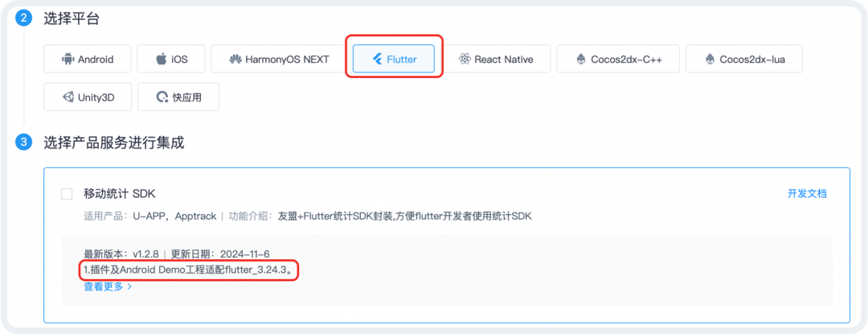Open the 开发文档 link
The height and width of the screenshot is (334, 868).
coord(807,193)
